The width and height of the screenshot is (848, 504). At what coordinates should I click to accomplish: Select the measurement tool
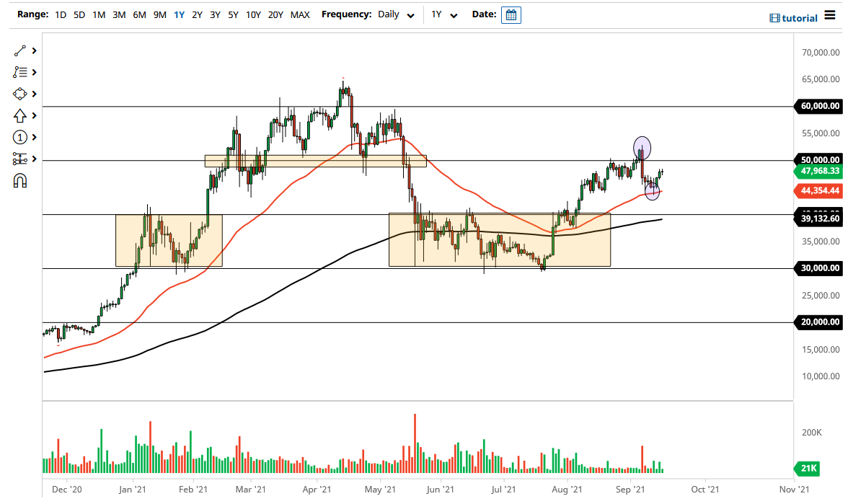19,159
